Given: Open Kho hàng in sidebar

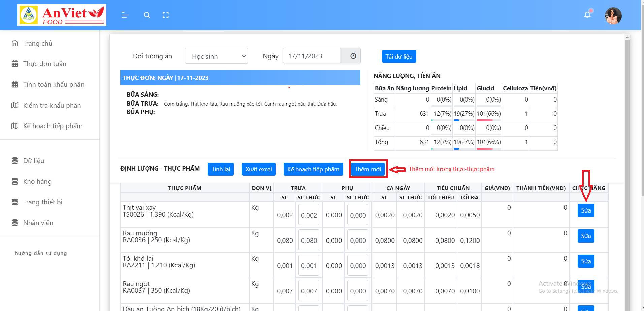Looking at the screenshot, I should (37, 181).
